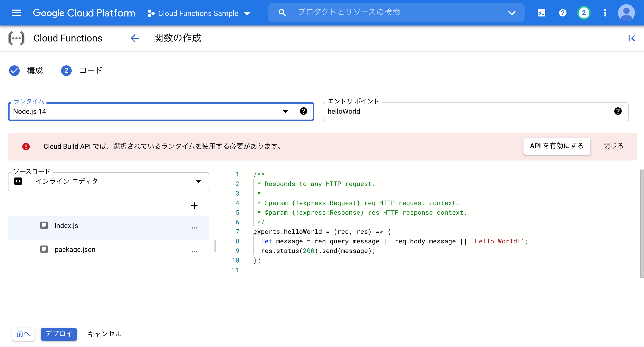The image size is (644, 347).
Task: Open notifications showing badge number 2
Action: coord(583,13)
